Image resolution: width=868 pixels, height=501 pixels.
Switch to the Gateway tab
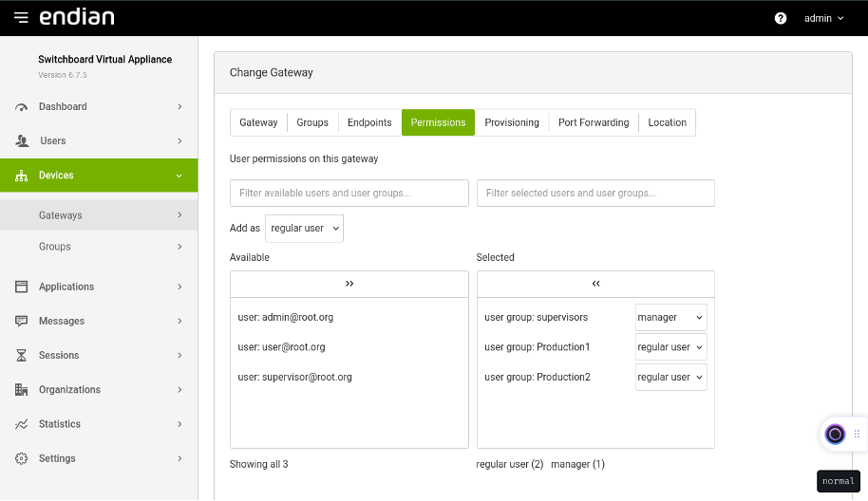(x=258, y=122)
